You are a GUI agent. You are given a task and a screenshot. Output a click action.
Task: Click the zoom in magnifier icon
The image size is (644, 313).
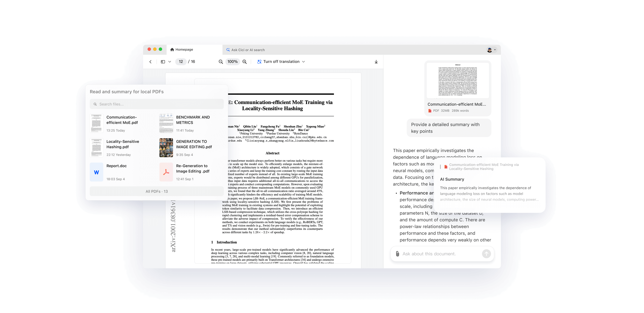pos(244,62)
